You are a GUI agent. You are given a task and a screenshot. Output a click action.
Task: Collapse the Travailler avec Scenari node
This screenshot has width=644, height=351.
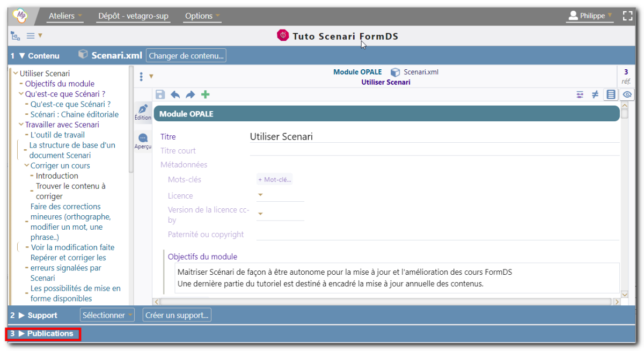[x=21, y=125]
